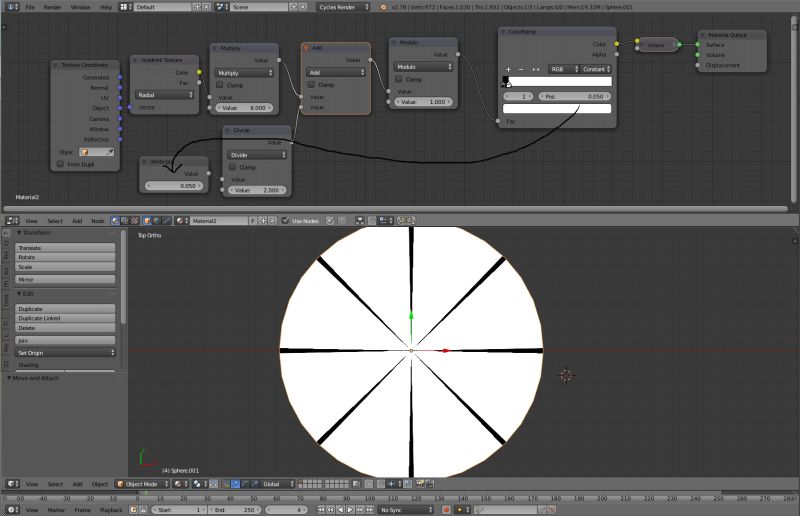Viewport: 800px width, 516px height.
Task: Enable Clamp on the Add node
Action: pyautogui.click(x=311, y=85)
